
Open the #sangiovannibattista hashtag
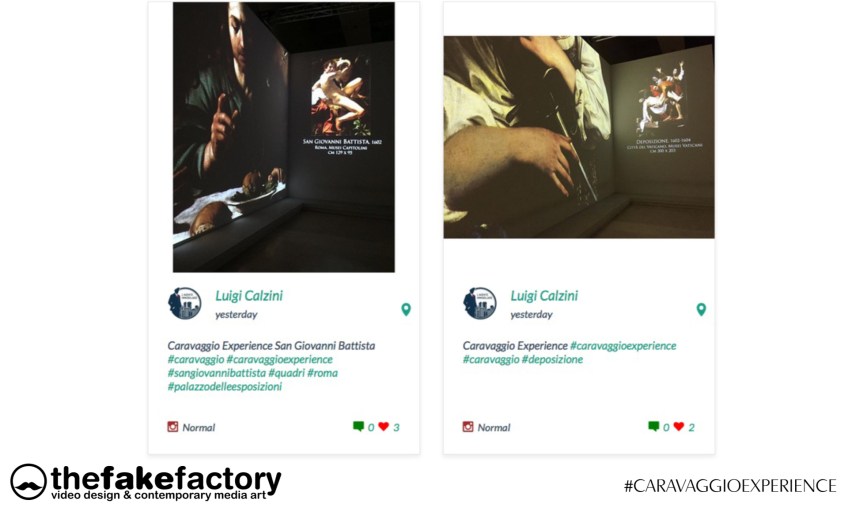[216, 373]
